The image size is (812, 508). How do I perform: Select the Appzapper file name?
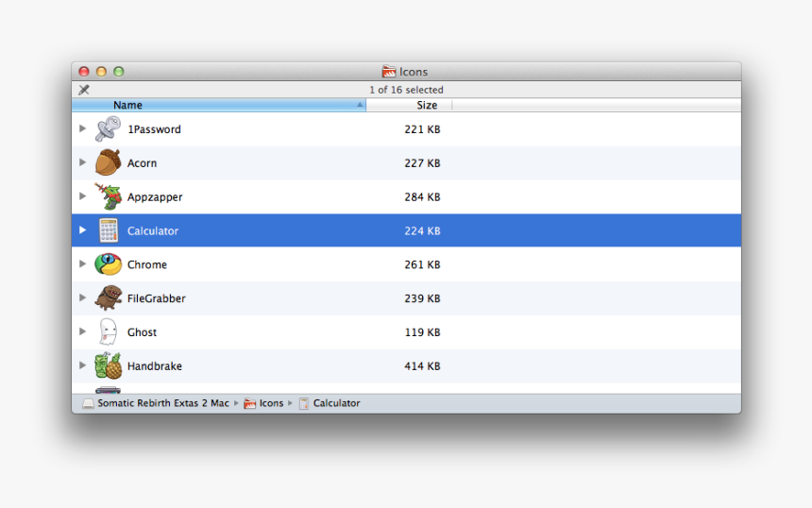155,197
